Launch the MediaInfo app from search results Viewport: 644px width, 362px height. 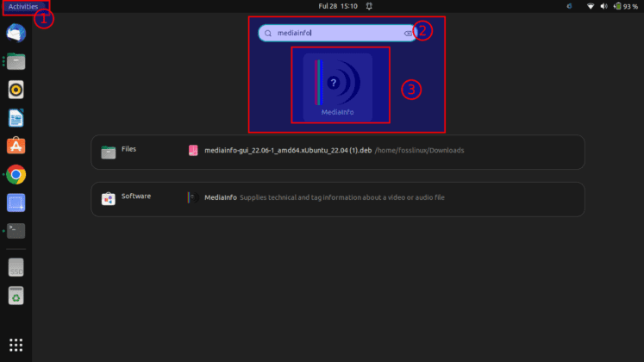(337, 85)
